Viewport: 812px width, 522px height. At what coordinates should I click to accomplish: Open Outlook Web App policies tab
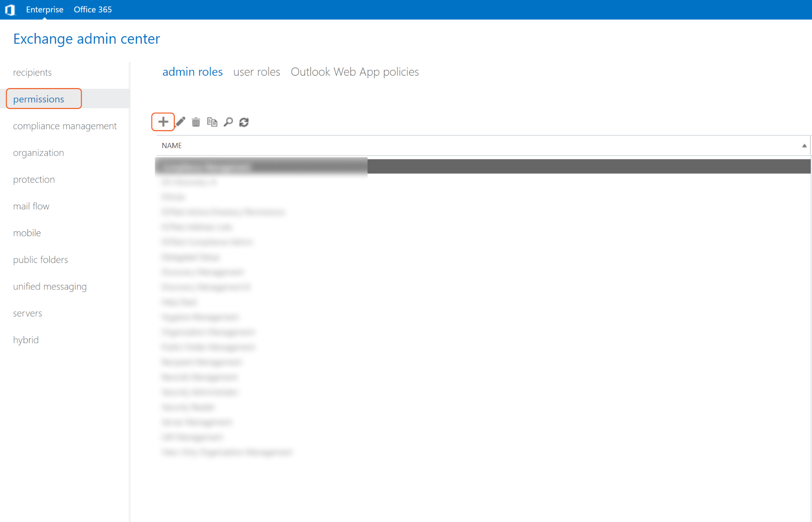pyautogui.click(x=354, y=72)
